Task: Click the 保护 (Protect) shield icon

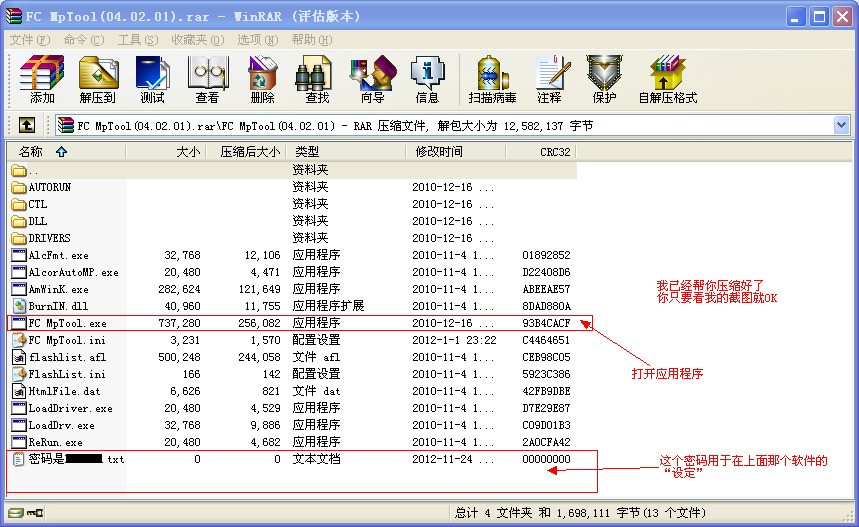Action: (604, 79)
